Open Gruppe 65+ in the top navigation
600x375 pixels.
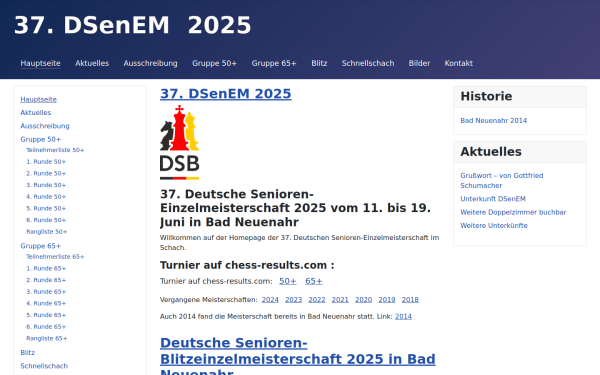(x=274, y=63)
